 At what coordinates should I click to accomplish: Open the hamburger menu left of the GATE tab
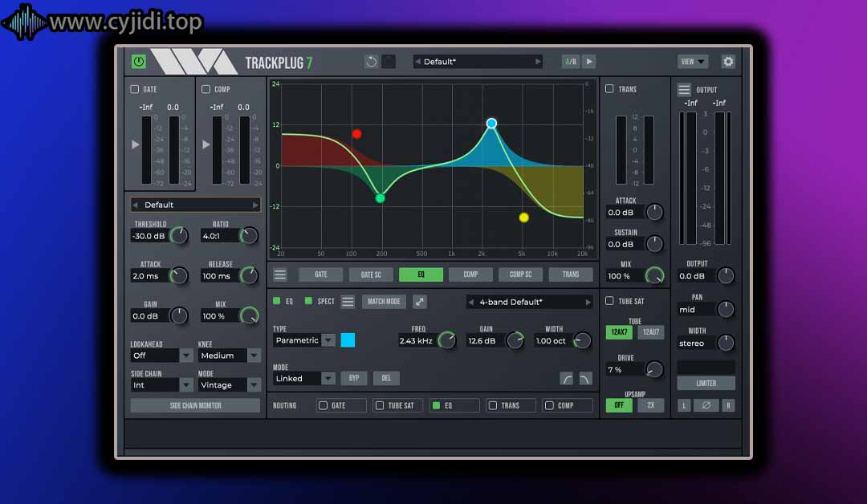click(x=280, y=274)
